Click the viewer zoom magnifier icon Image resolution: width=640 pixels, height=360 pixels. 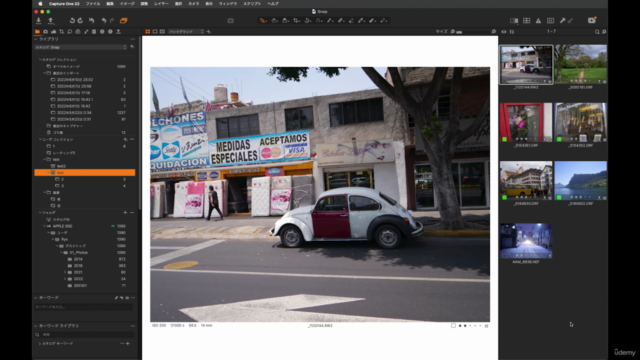[493, 31]
